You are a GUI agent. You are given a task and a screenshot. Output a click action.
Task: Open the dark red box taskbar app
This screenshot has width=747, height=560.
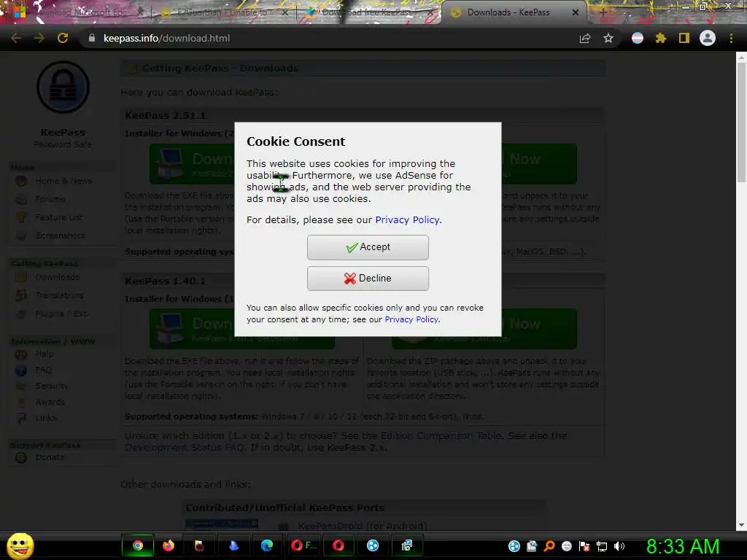199,545
